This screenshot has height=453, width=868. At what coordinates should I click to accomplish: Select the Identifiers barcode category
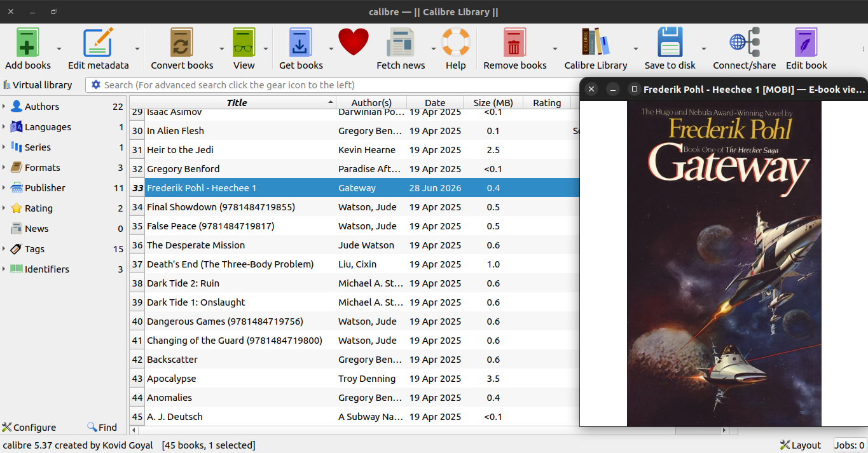click(x=46, y=269)
